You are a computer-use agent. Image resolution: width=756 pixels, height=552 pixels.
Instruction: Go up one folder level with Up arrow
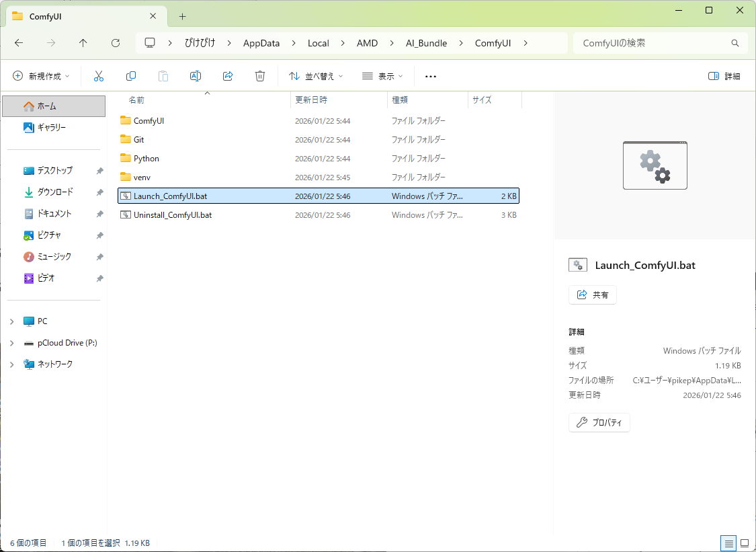click(83, 43)
